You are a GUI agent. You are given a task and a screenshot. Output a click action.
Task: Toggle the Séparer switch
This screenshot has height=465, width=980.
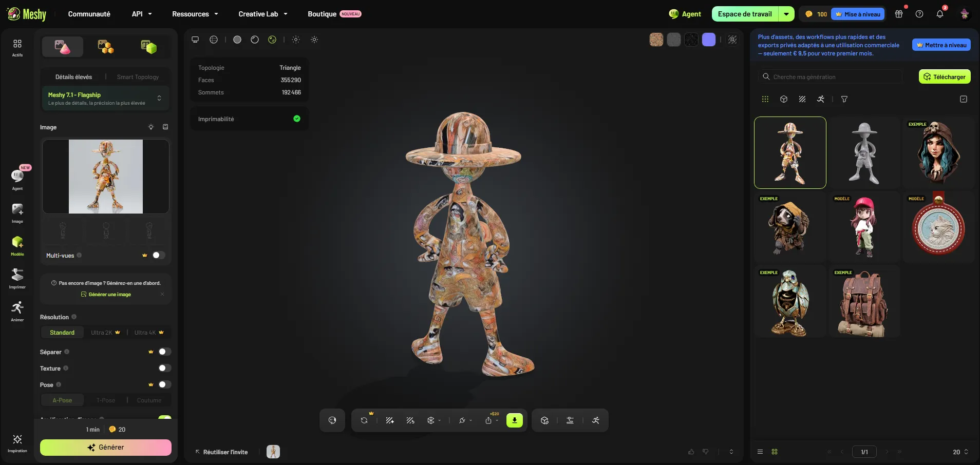click(165, 352)
